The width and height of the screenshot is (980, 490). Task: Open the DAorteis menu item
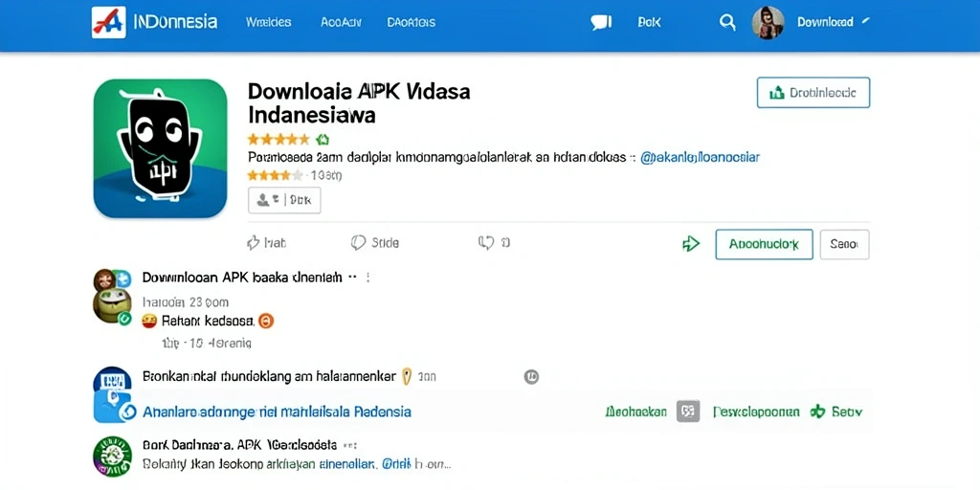tap(412, 23)
